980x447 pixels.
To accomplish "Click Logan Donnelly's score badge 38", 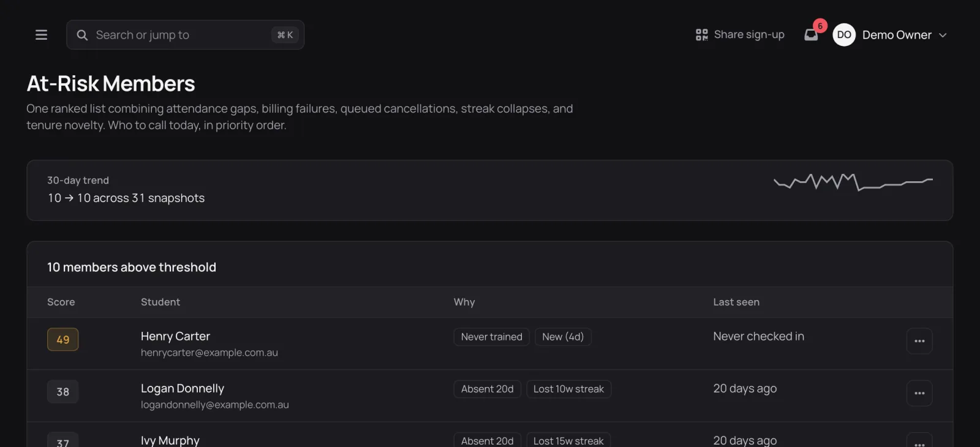I will coord(63,392).
